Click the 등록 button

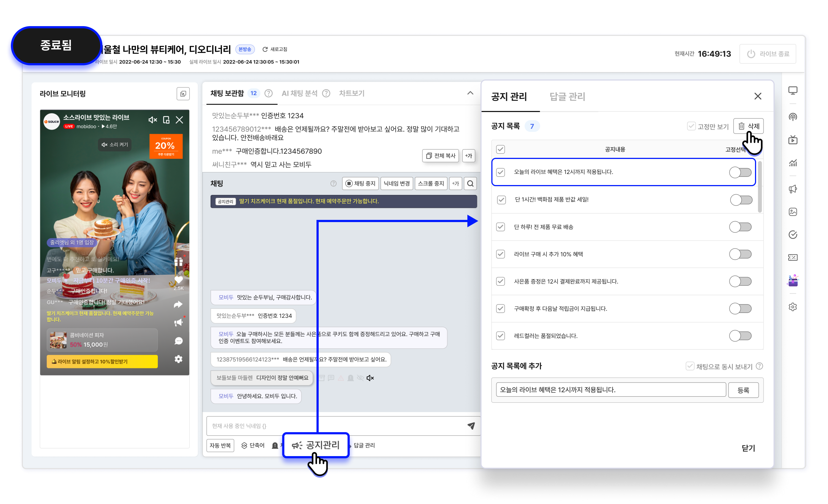pyautogui.click(x=743, y=390)
